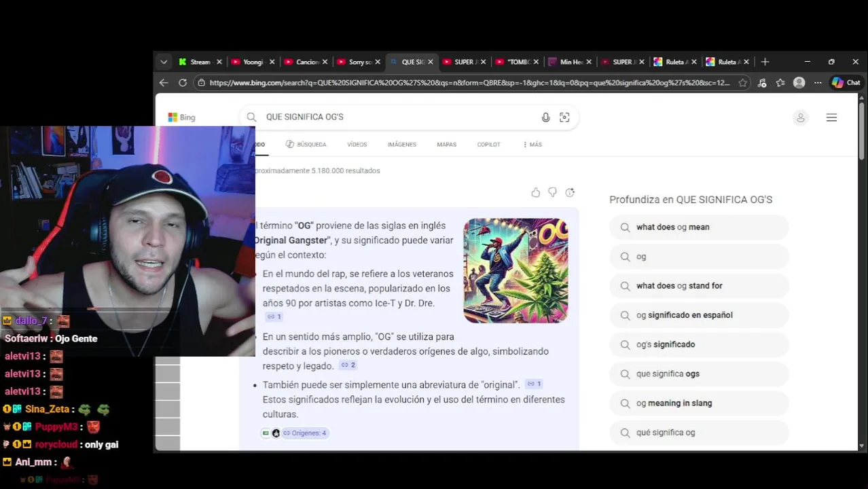Open browser settings three-dot menu
The height and width of the screenshot is (489, 868).
[818, 83]
